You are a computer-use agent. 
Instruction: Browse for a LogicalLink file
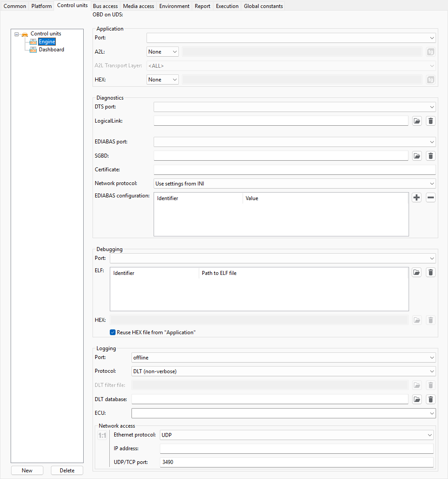417,121
